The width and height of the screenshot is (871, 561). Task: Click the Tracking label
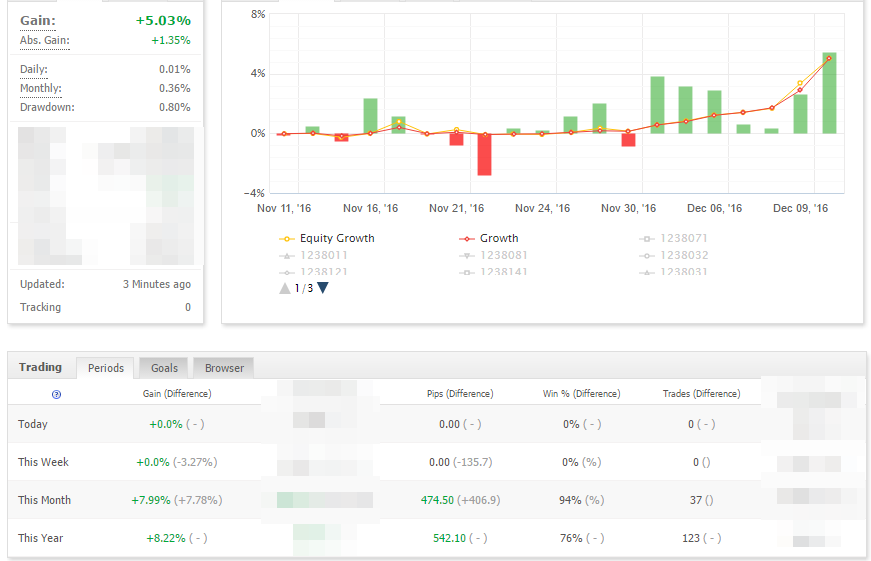click(41, 307)
